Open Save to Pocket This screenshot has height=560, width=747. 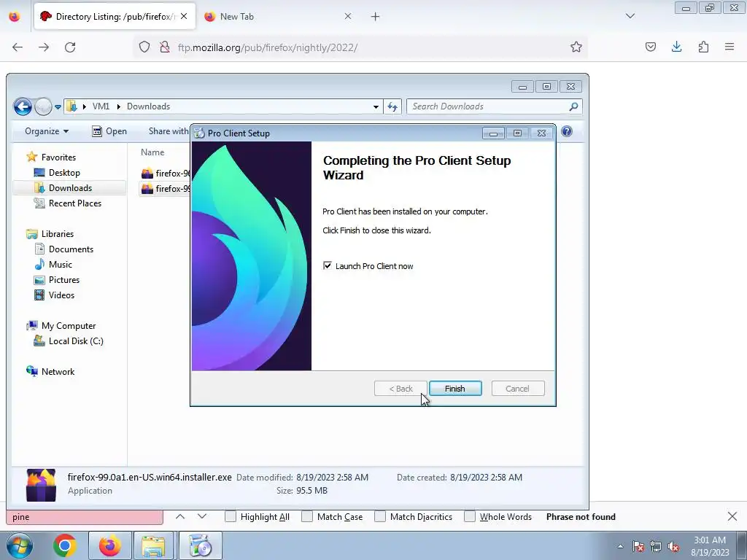[651, 47]
